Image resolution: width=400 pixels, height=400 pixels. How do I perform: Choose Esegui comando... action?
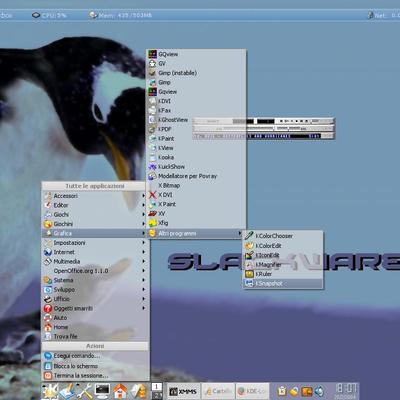tap(95, 356)
